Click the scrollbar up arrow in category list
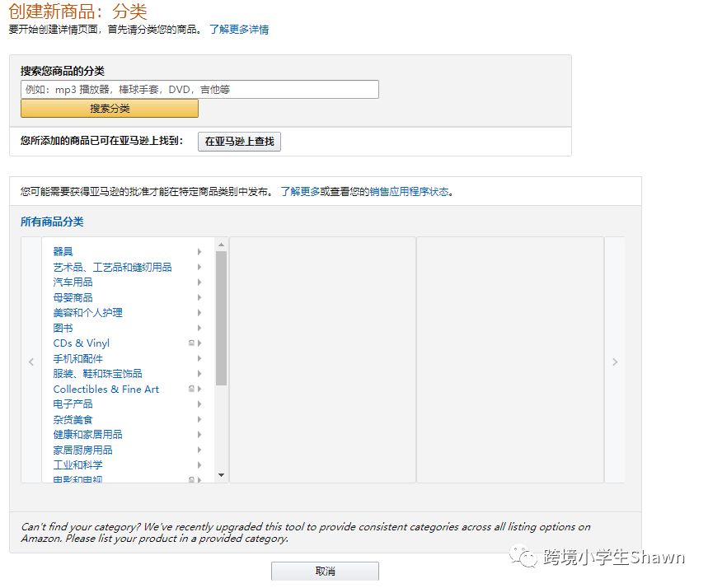This screenshot has height=588, width=708. click(x=221, y=245)
